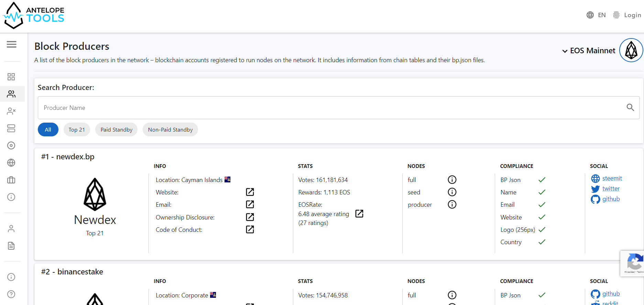Click Location: Corporate text
The width and height of the screenshot is (644, 305).
182,295
